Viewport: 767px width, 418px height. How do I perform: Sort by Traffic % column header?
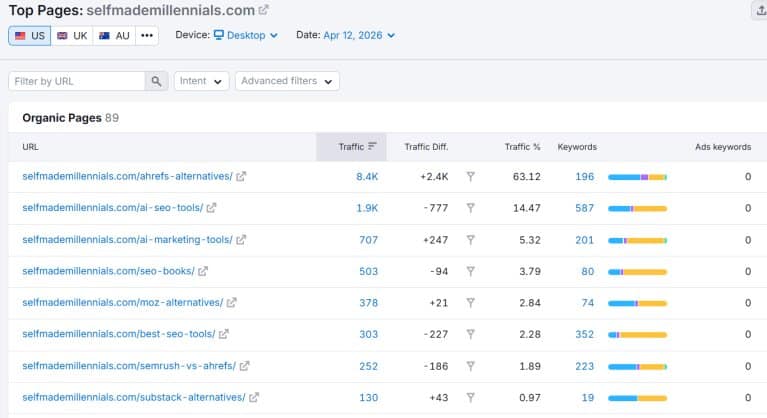point(522,147)
